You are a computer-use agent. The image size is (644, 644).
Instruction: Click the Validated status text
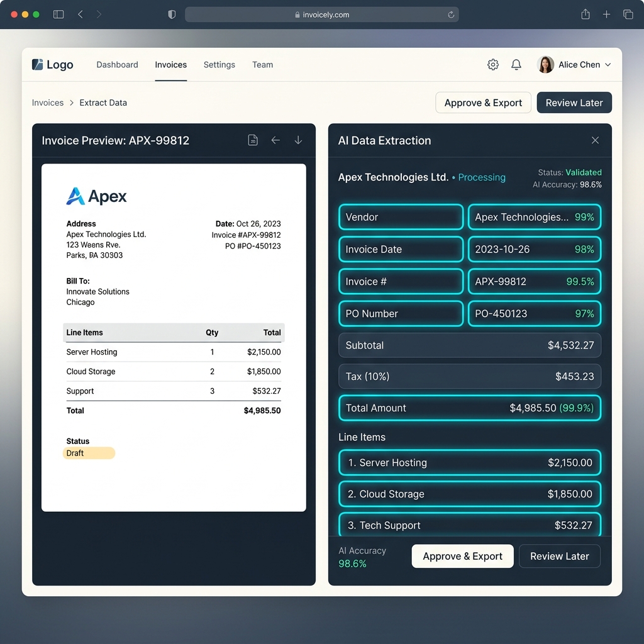click(583, 172)
